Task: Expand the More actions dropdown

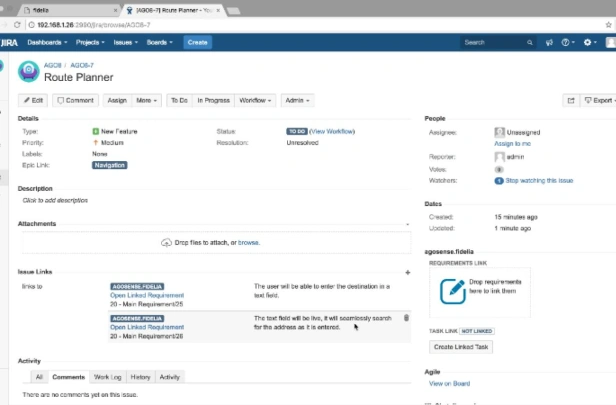Action: [146, 101]
